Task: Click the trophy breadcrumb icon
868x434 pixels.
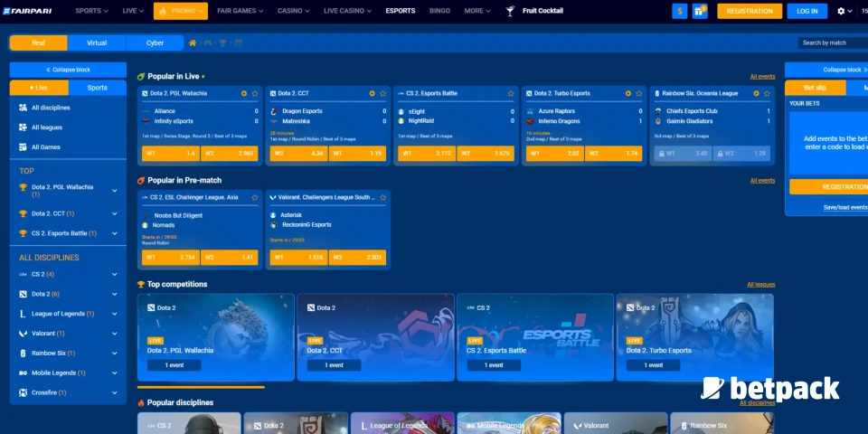Action: coord(223,43)
